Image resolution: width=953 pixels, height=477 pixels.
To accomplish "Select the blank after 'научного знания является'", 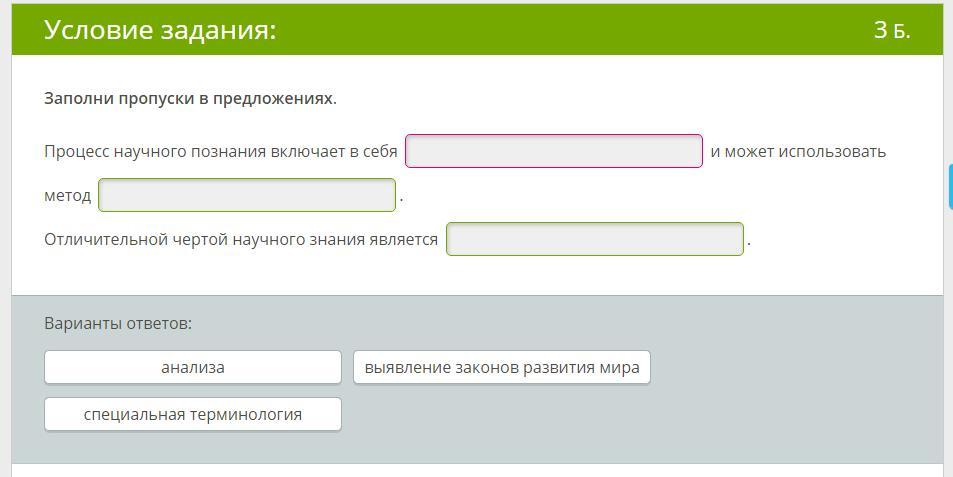I will (x=594, y=239).
